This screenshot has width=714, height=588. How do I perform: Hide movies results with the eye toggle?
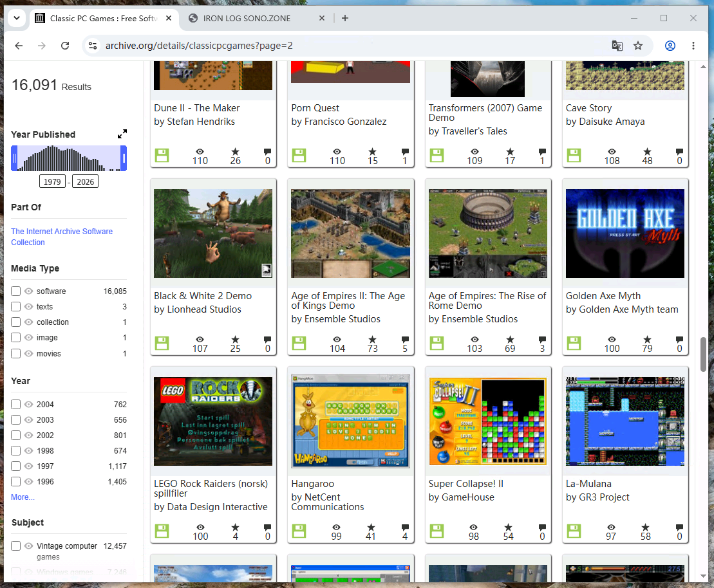click(x=29, y=354)
